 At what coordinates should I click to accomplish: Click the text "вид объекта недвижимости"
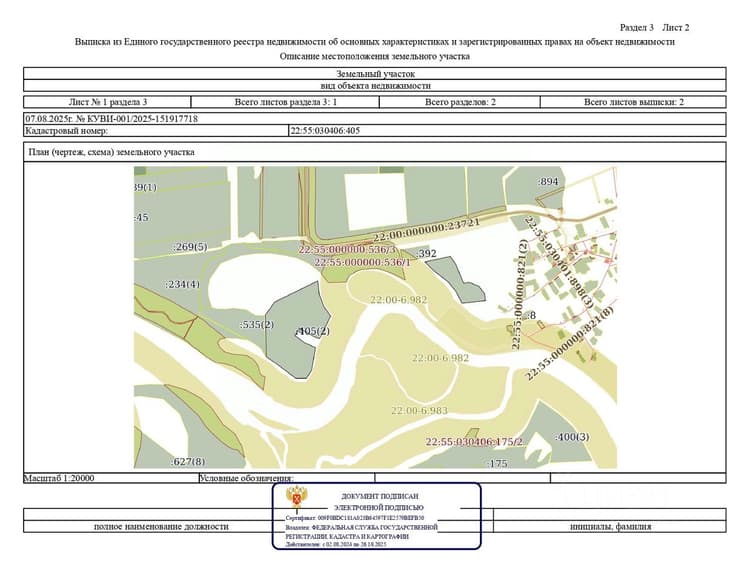pyautogui.click(x=375, y=86)
